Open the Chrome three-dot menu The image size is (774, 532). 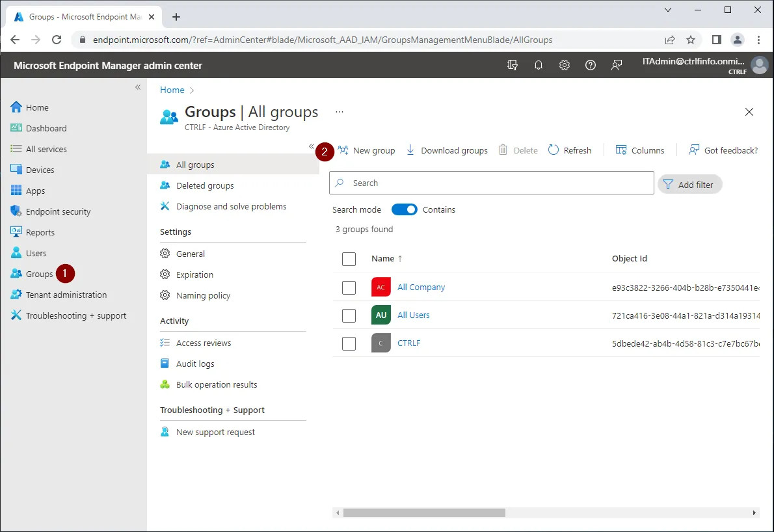[758, 40]
